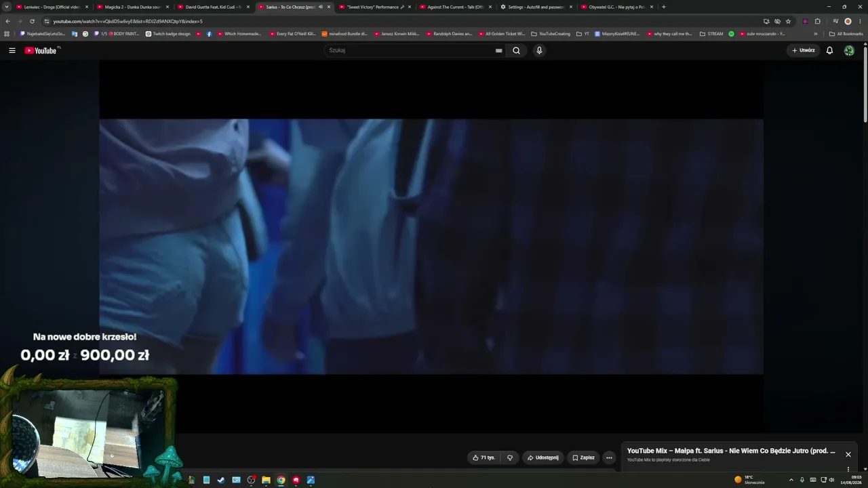868x488 pixels.
Task: Open YouTube Mix playlist options menu
Action: pos(848,469)
